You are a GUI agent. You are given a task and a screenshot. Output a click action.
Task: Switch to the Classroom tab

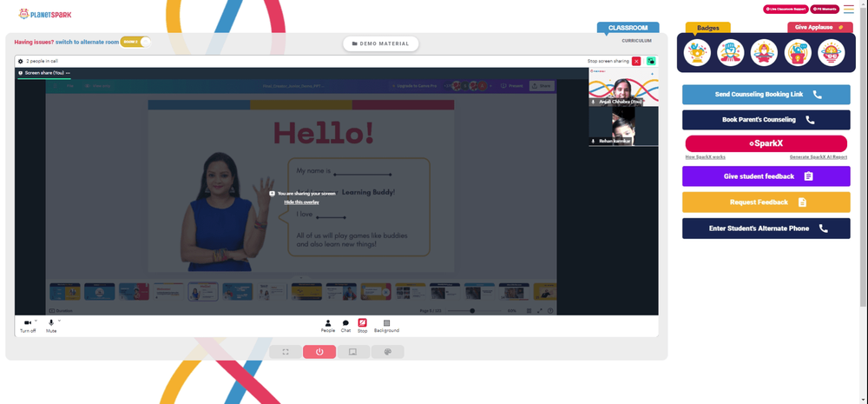click(x=628, y=28)
